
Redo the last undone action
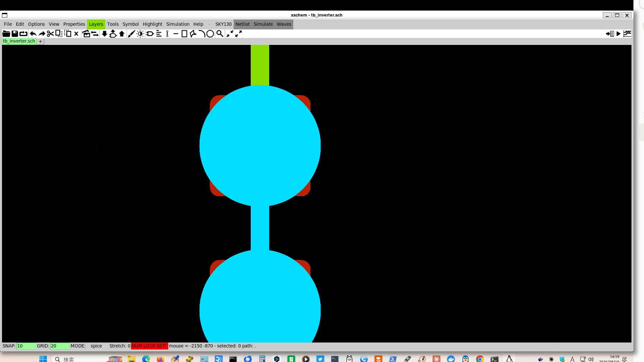[42, 34]
